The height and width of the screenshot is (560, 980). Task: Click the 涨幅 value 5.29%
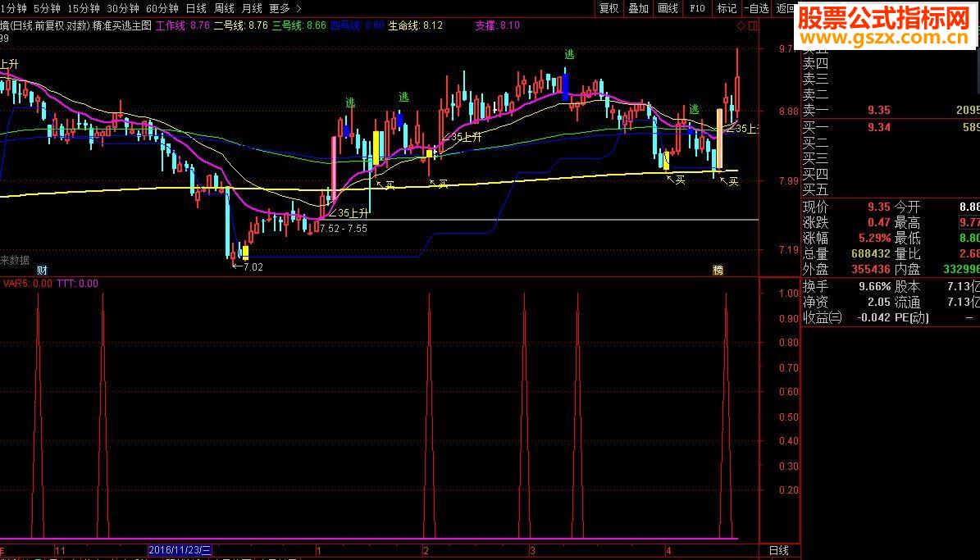pos(874,238)
